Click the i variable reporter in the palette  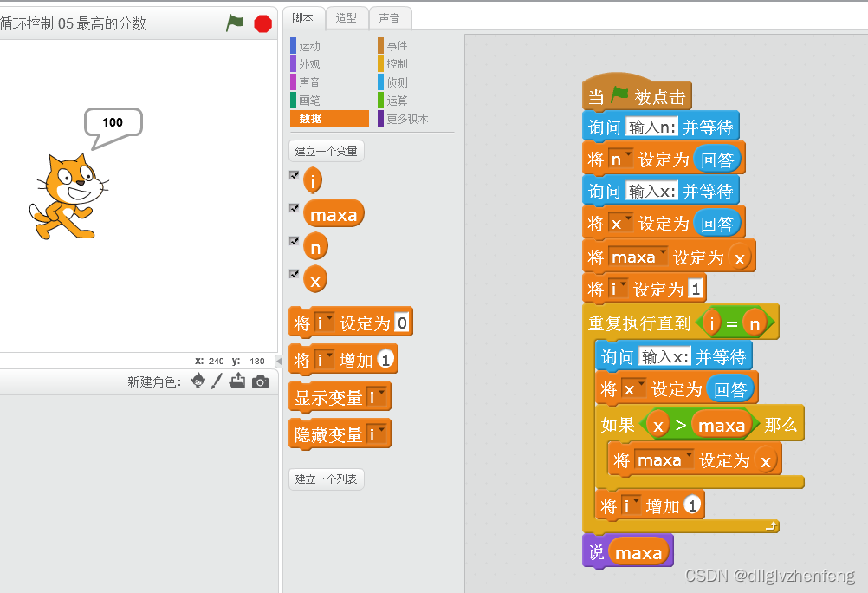point(313,180)
